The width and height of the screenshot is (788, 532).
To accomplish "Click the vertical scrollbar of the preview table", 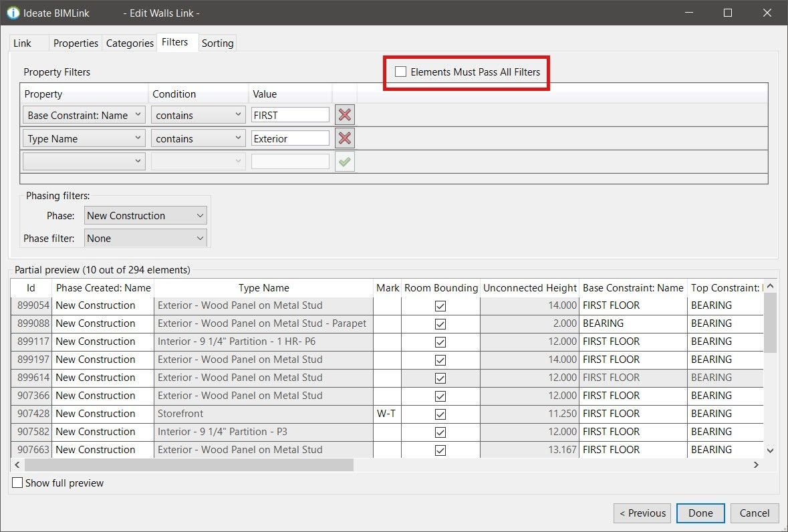I will [770, 322].
